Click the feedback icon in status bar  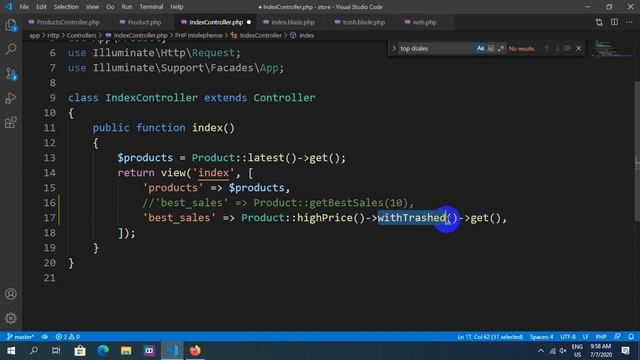pyautogui.click(x=617, y=337)
